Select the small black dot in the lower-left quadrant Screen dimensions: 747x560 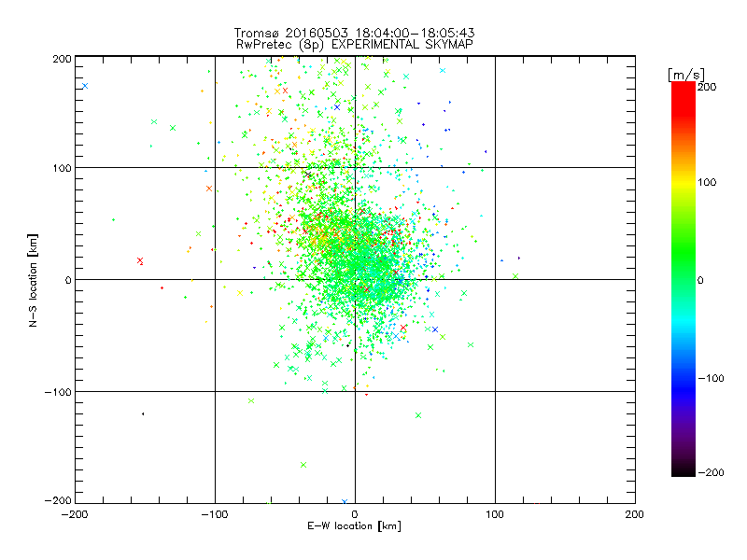tap(143, 413)
